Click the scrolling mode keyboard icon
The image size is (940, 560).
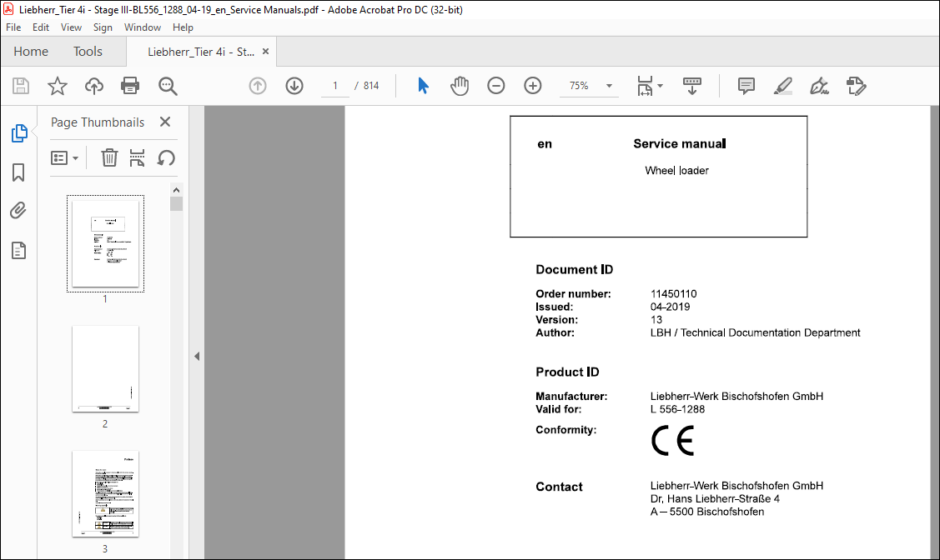tap(692, 86)
